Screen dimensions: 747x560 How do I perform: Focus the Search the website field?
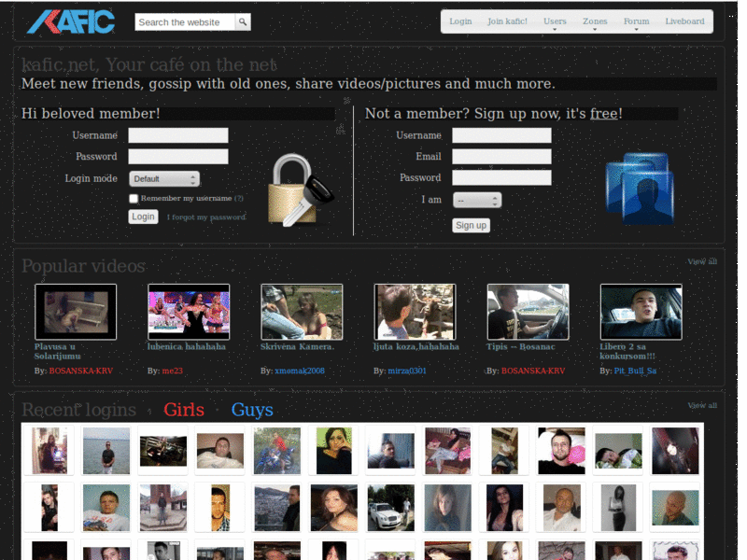185,21
